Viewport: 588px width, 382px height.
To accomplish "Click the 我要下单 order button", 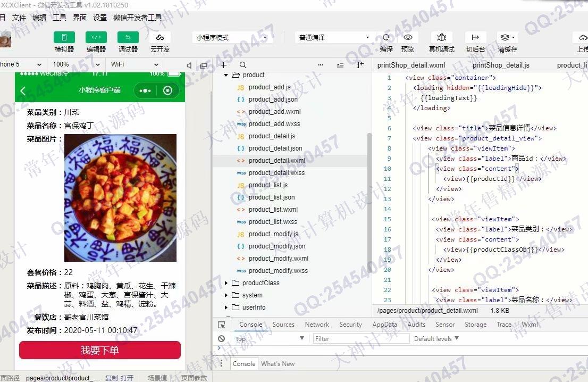I will tap(100, 351).
